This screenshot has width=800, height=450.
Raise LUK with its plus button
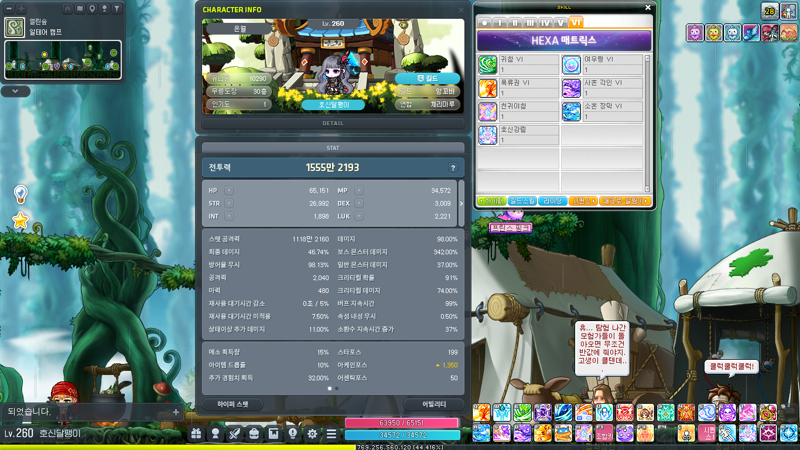point(359,216)
